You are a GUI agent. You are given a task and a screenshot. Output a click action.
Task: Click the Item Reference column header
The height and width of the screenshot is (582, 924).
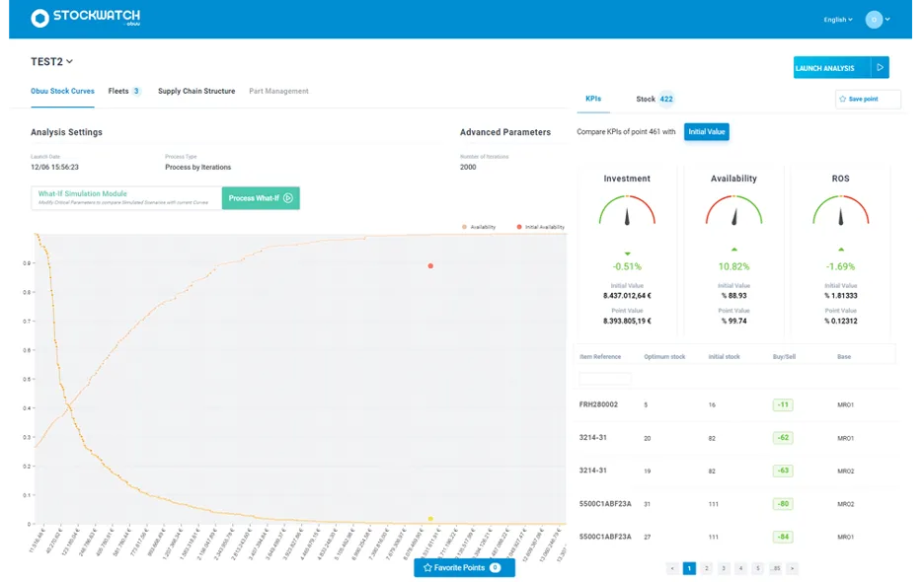[600, 357]
